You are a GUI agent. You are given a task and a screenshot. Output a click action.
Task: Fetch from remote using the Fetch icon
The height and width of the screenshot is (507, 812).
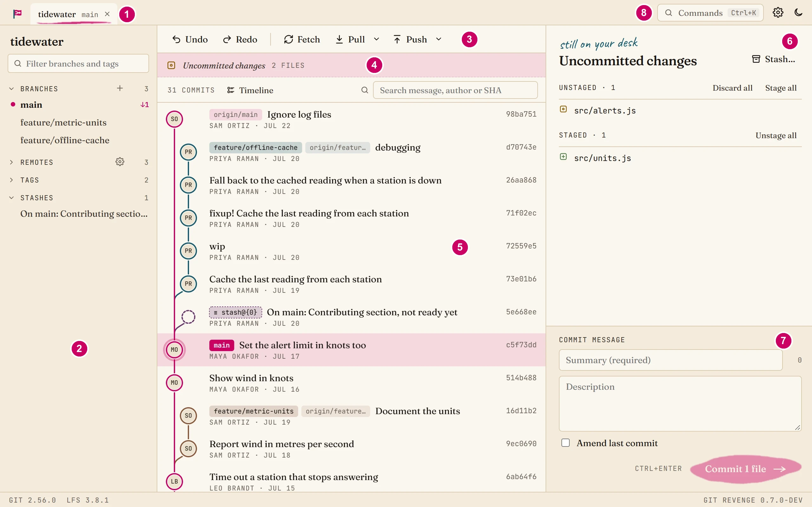pyautogui.click(x=289, y=40)
